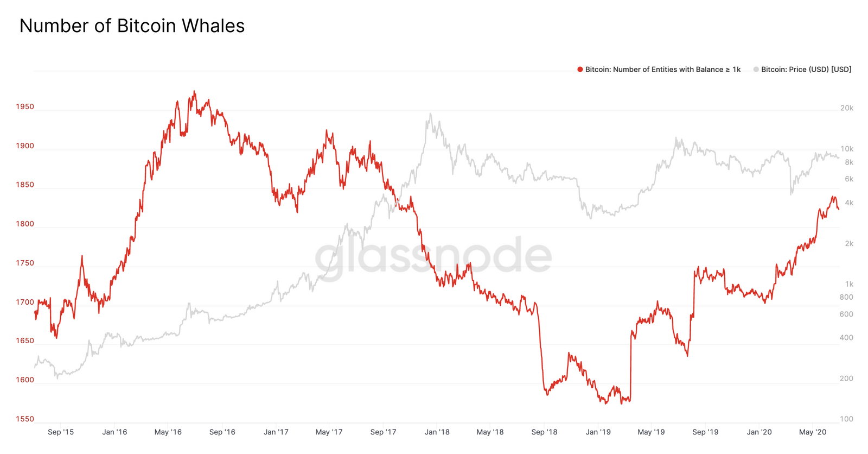Viewport: 868px width, 454px height.
Task: Click the 'Number of Bitcoin Whales' title
Action: 132,26
